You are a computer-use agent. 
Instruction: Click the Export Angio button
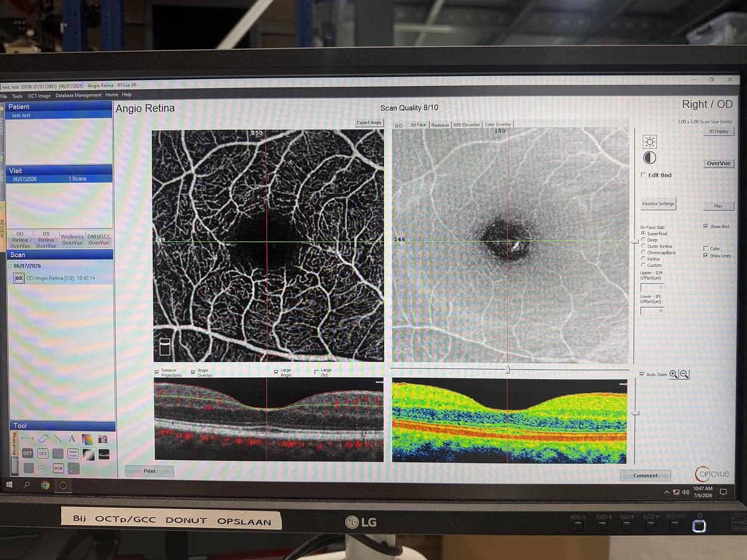pos(369,123)
